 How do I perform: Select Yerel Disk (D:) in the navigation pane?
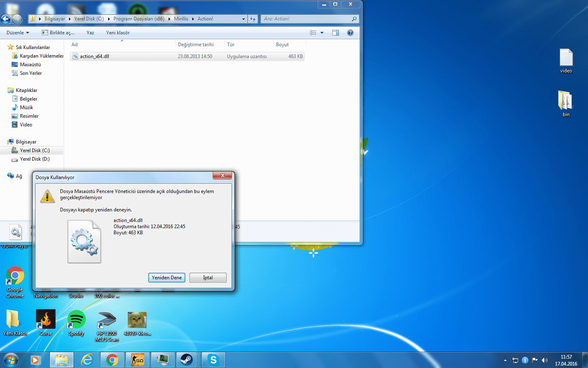pos(31,159)
